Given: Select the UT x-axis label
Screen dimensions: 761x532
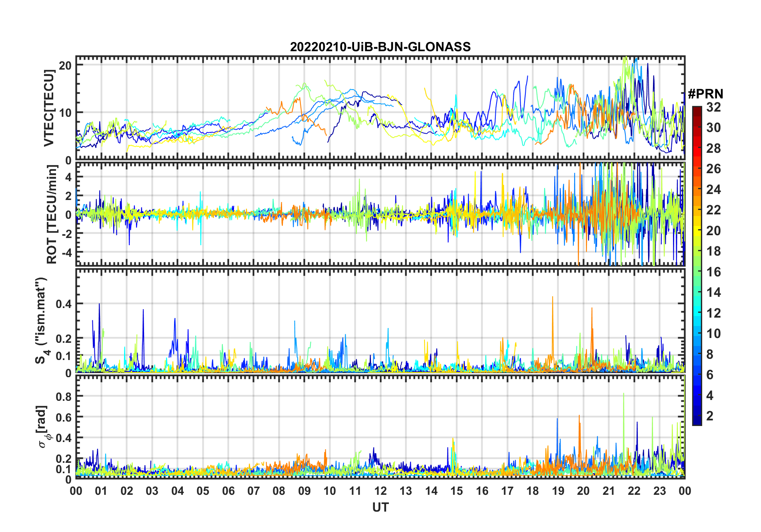Looking at the screenshot, I should 380,508.
